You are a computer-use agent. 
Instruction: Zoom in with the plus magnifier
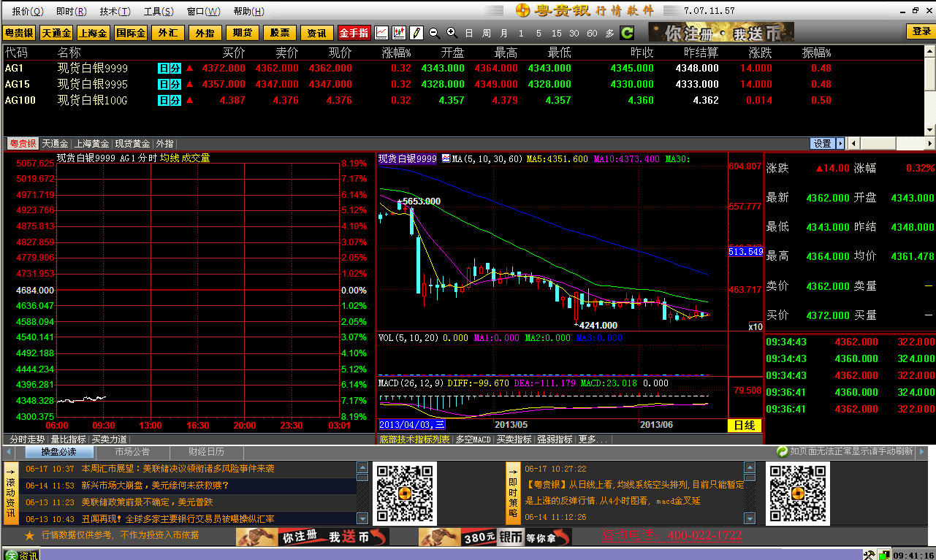tap(452, 33)
